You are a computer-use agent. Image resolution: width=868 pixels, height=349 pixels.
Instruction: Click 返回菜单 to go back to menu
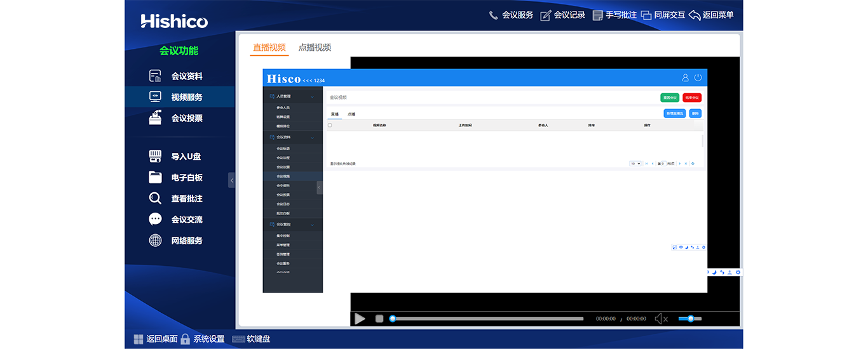pos(711,15)
